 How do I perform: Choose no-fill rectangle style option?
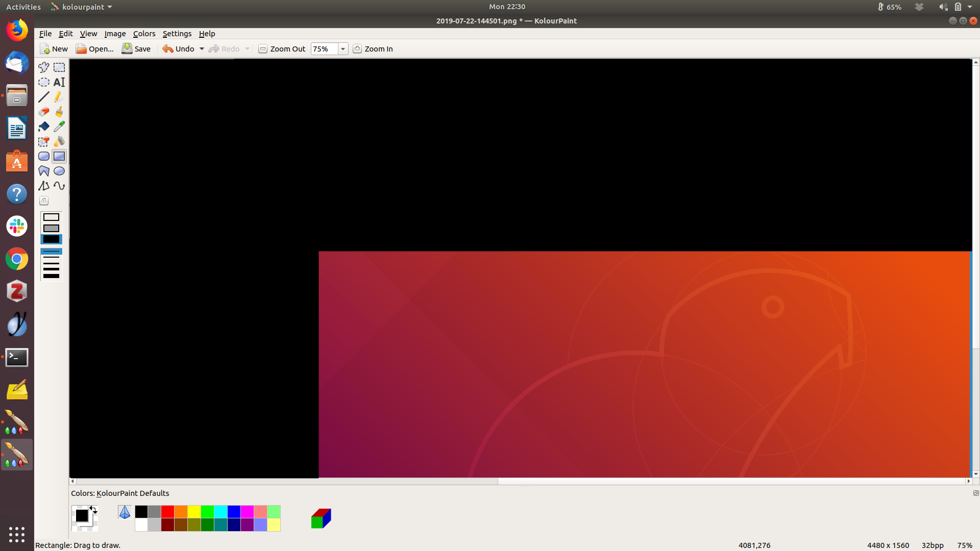[x=51, y=217]
